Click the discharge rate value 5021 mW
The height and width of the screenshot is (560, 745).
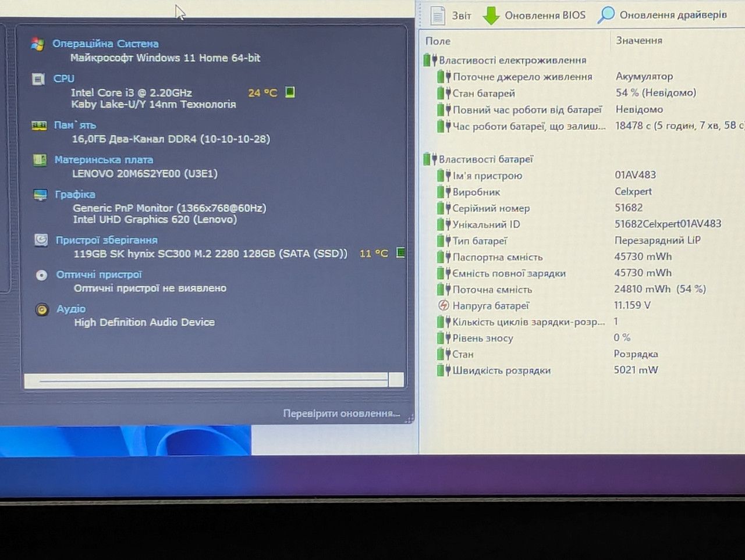(636, 370)
